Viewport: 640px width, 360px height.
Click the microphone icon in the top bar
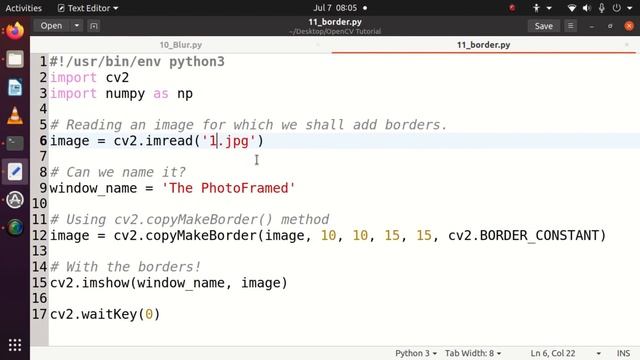[x=602, y=8]
